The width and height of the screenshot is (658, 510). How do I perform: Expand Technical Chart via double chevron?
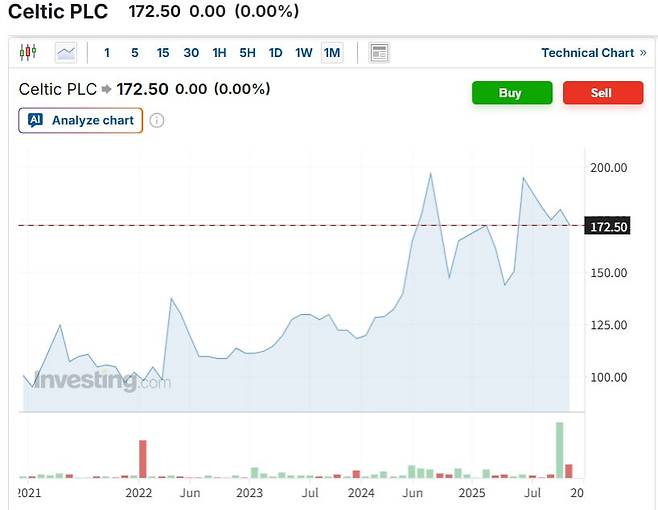point(643,53)
